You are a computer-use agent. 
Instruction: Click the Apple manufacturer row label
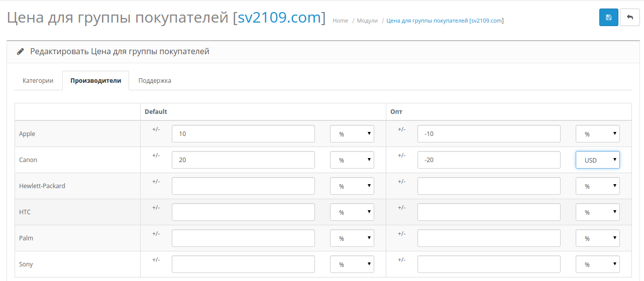tap(27, 134)
